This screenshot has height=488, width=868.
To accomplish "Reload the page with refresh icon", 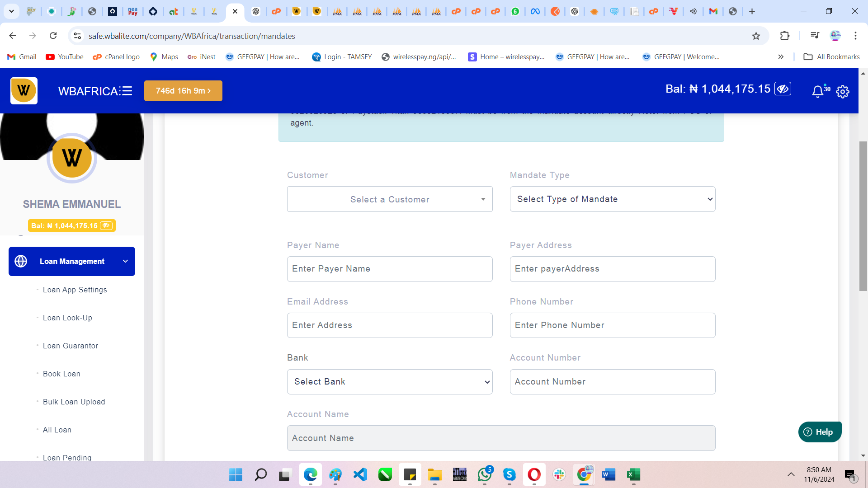I will (x=53, y=36).
